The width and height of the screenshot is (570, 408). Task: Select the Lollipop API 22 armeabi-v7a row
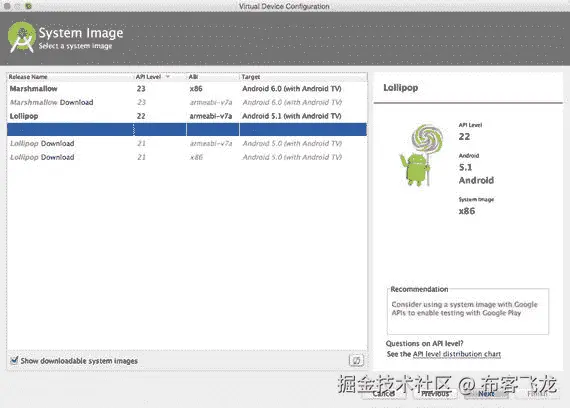(x=187, y=116)
